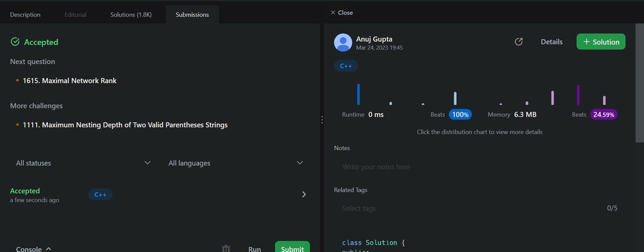Run the code with Run button
The image size is (644, 252).
[254, 249]
